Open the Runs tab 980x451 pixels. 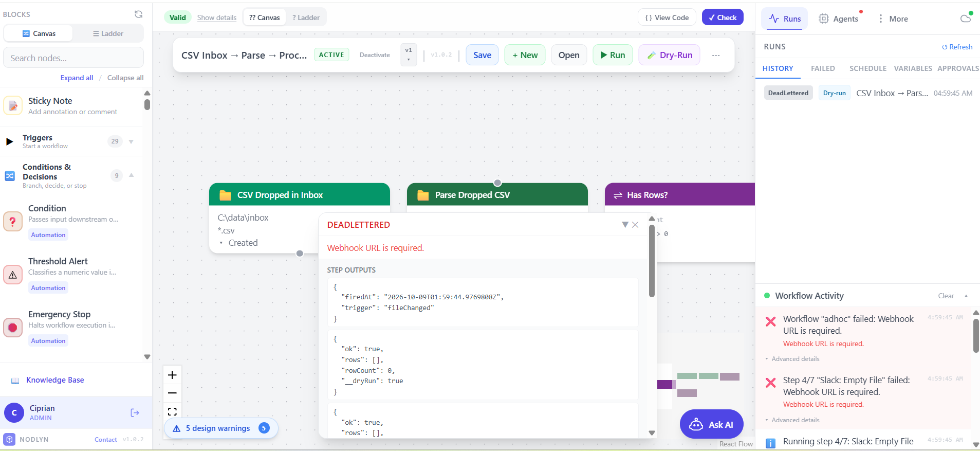point(785,19)
